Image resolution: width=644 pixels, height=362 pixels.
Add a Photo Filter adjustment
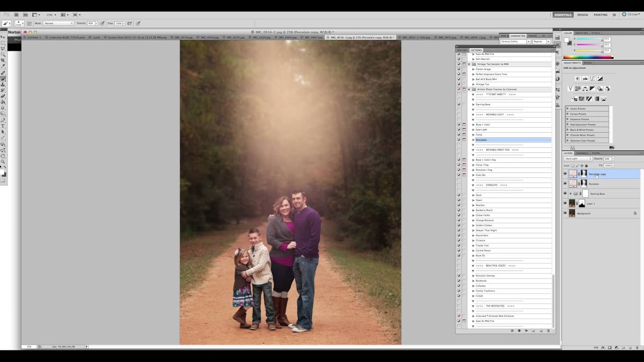pyautogui.click(x=600, y=89)
